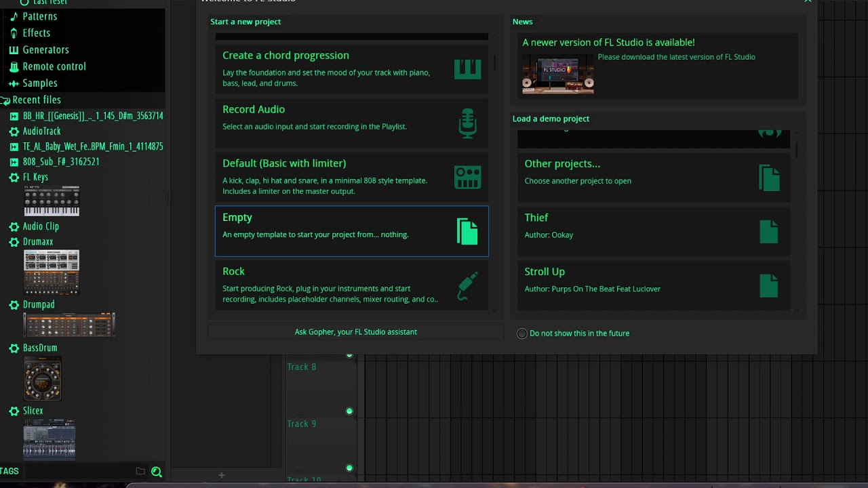Click the magnifier search icon in browser
Viewport: 868px width, 488px height.
pyautogui.click(x=157, y=472)
